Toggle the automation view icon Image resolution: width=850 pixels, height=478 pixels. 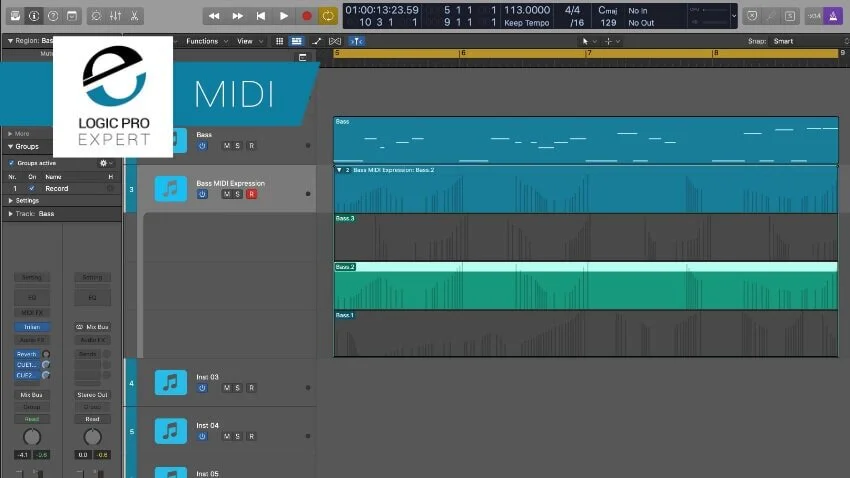[x=317, y=41]
